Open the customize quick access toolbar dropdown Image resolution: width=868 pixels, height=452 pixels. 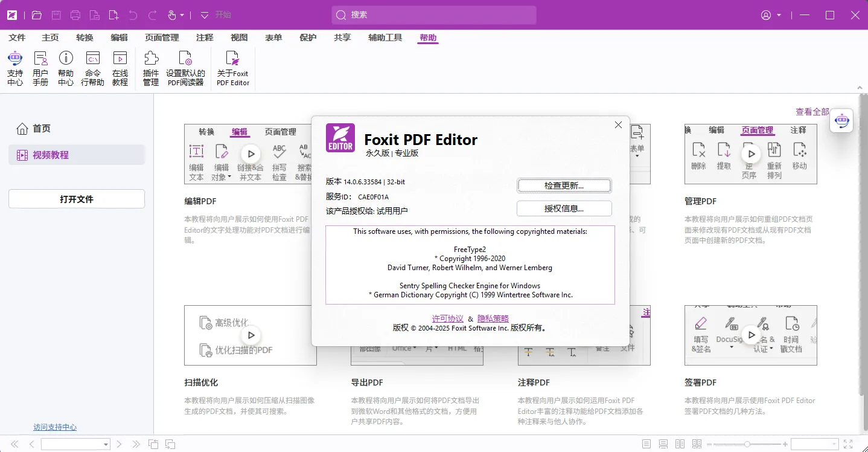(205, 15)
